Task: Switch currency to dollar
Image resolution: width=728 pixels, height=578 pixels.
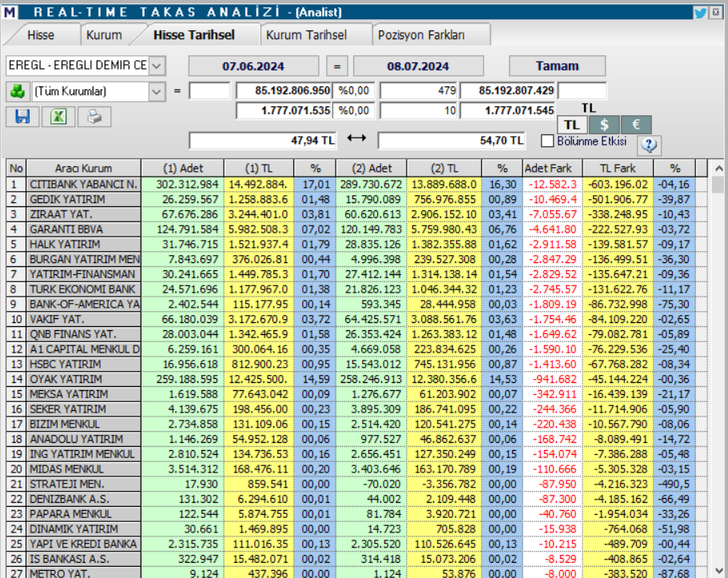Action: [x=605, y=125]
